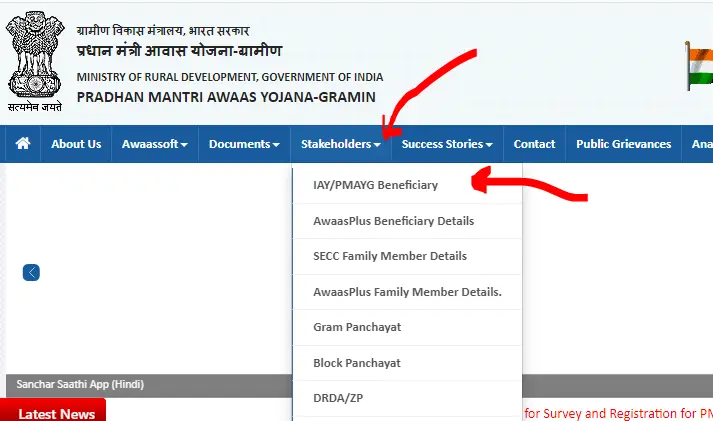Viewport: 713px width, 421px height.
Task: Click the Government of India emblem logo
Action: [x=35, y=61]
